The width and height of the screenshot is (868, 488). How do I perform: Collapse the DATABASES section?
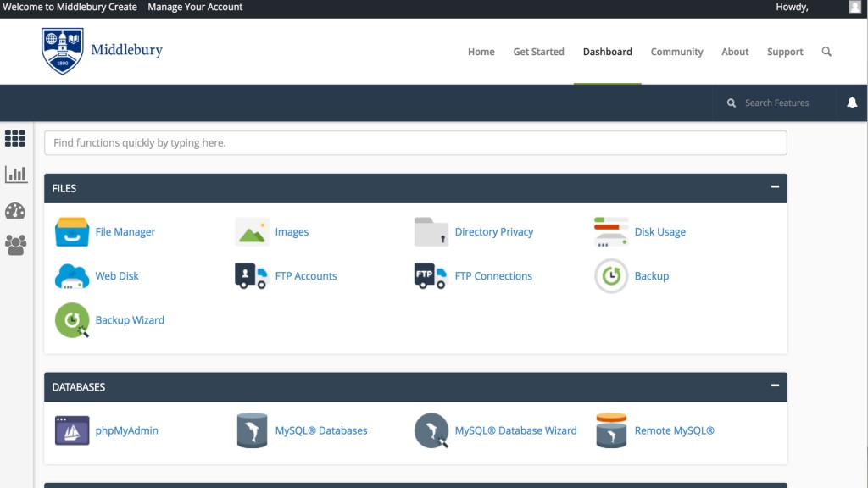click(774, 386)
